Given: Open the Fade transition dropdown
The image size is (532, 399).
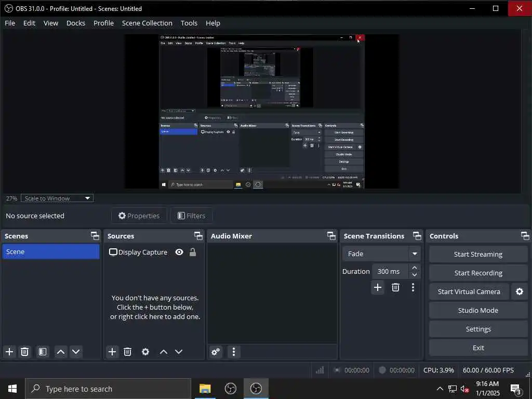Looking at the screenshot, I should click(381, 254).
